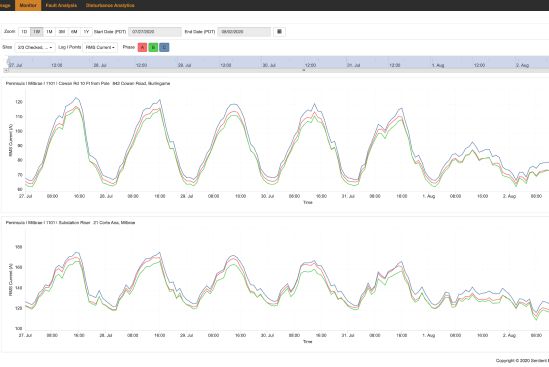The width and height of the screenshot is (549, 367).
Task: Focus the Start Date (PDT) field
Action: tap(155, 32)
